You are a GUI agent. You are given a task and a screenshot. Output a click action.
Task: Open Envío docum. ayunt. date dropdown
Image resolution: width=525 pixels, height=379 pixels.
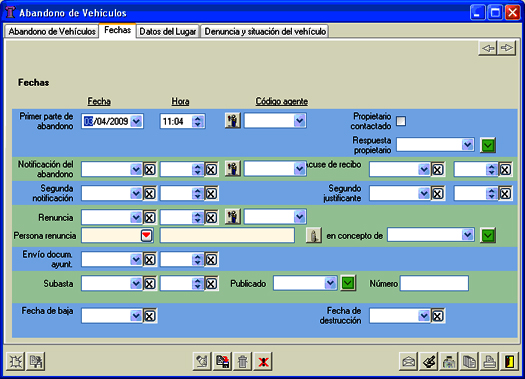pos(136,259)
